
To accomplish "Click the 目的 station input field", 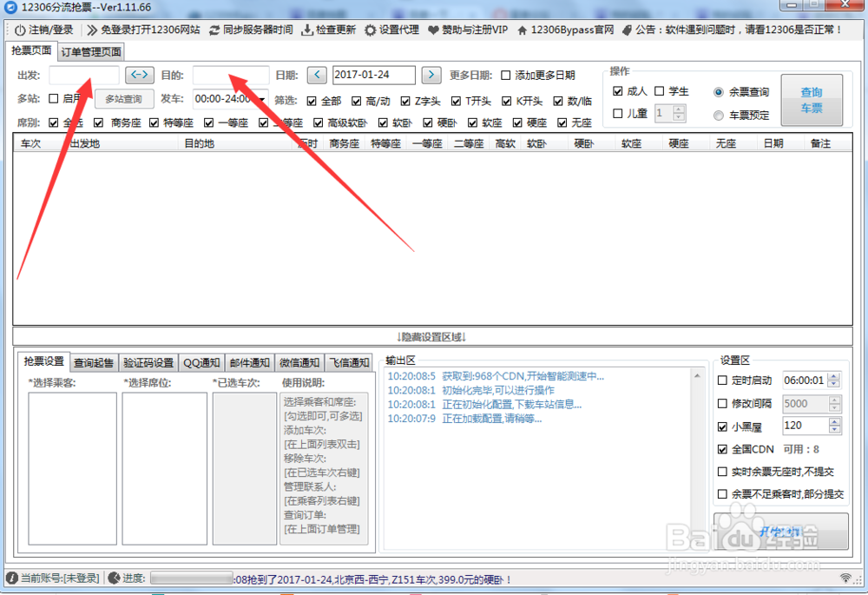I will point(231,75).
